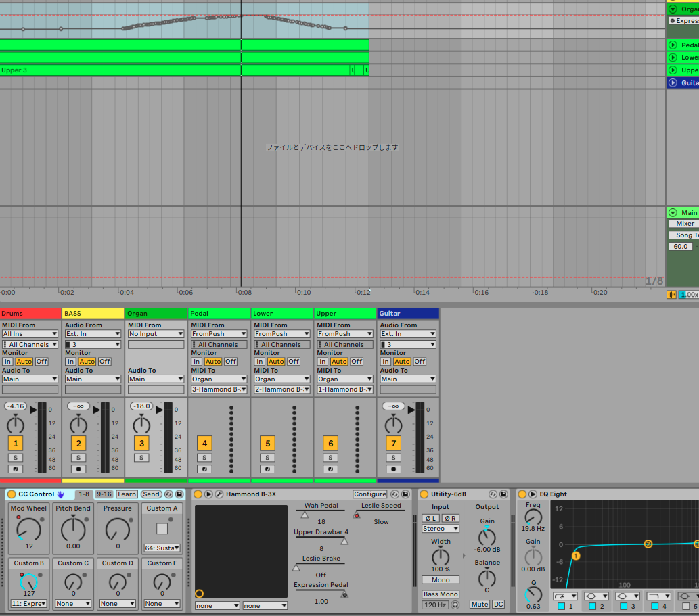
Task: Solo the Organ track
Action: pyautogui.click(x=141, y=458)
